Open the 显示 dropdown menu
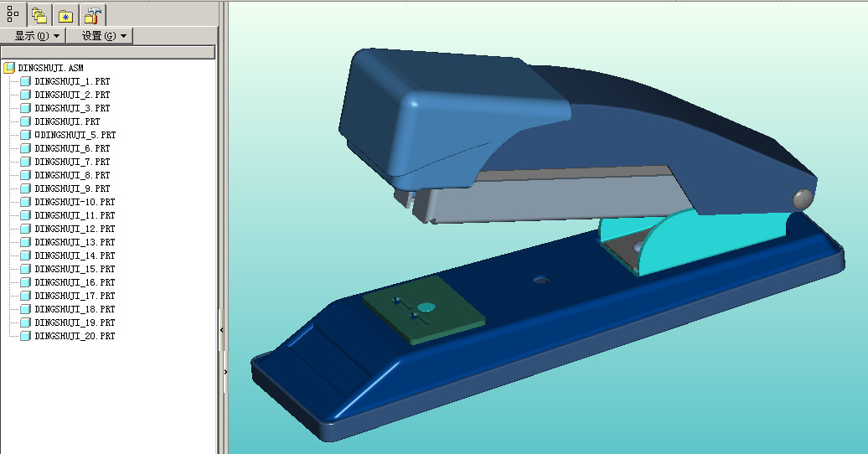 click(34, 36)
